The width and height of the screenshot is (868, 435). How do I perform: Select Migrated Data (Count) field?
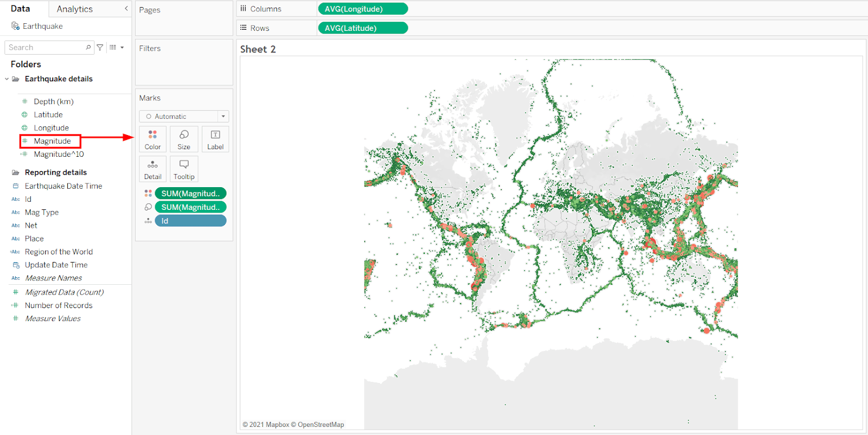[64, 292]
